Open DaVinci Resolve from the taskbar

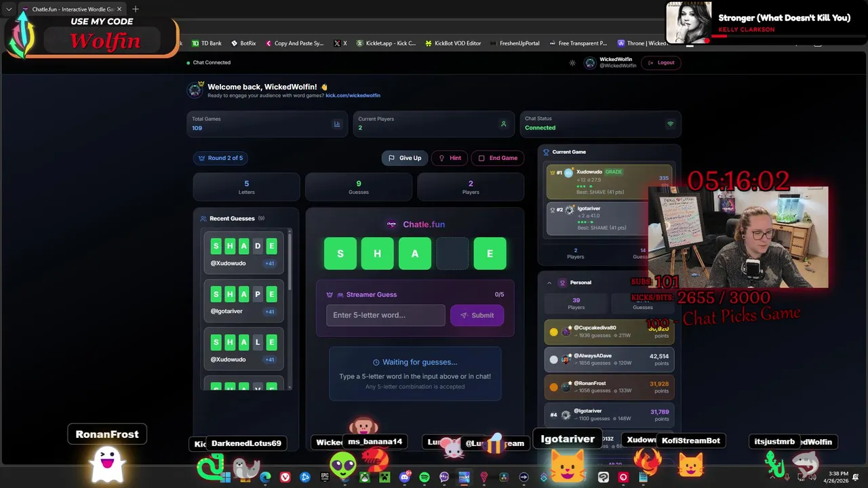[504, 477]
